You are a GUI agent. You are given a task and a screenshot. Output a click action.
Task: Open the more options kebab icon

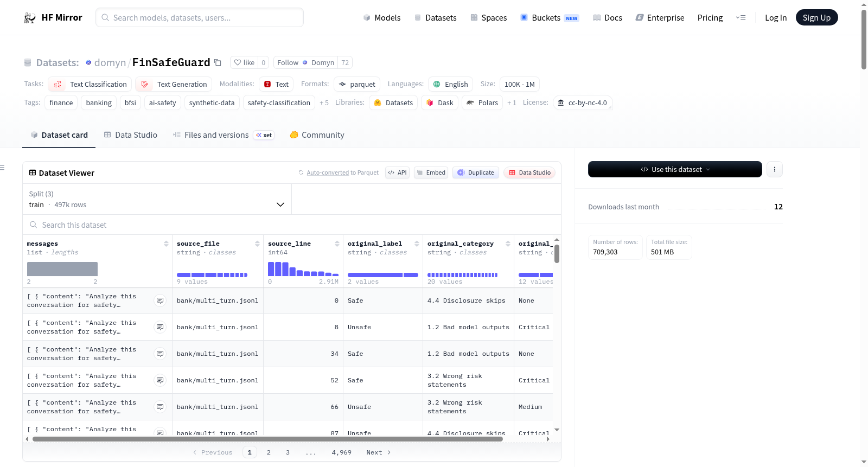click(775, 169)
